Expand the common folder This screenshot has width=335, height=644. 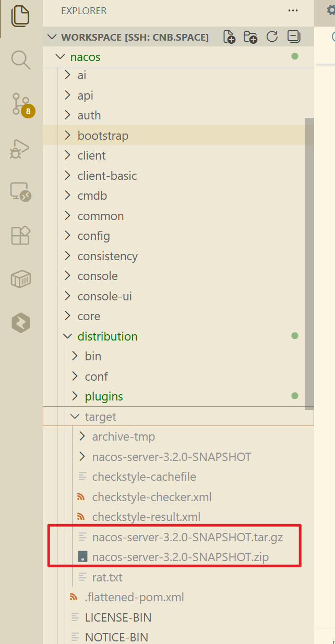[178, 216]
